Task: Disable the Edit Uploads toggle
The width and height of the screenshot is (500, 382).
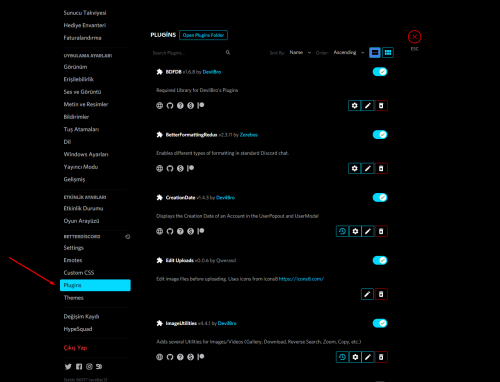Action: tap(380, 260)
